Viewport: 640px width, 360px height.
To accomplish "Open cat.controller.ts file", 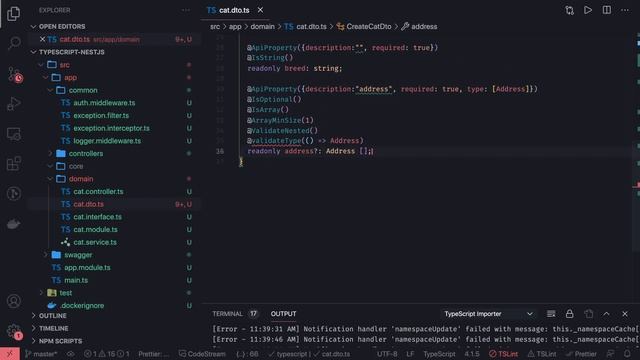I will click(x=98, y=191).
